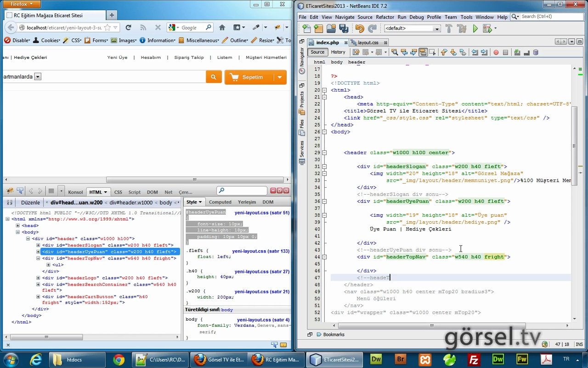This screenshot has width=588, height=368.
Task: Click the Redo arrow in NetBeans toolbar
Action: [372, 29]
